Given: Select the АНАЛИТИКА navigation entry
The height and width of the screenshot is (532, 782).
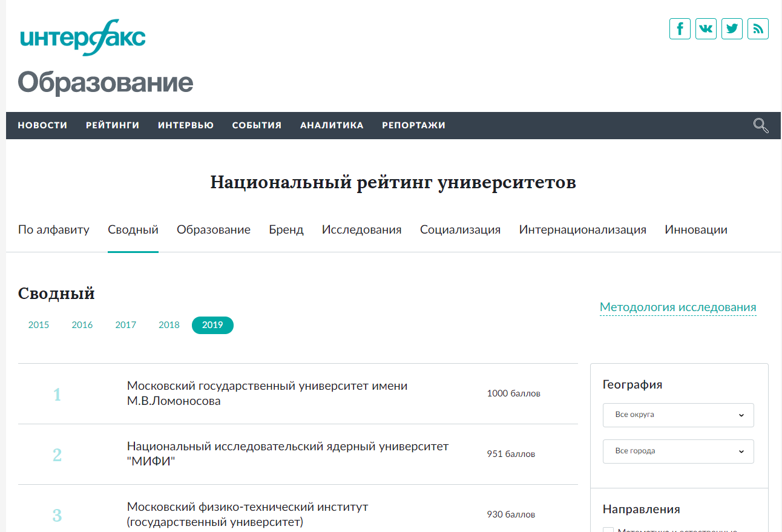Looking at the screenshot, I should pos(331,125).
